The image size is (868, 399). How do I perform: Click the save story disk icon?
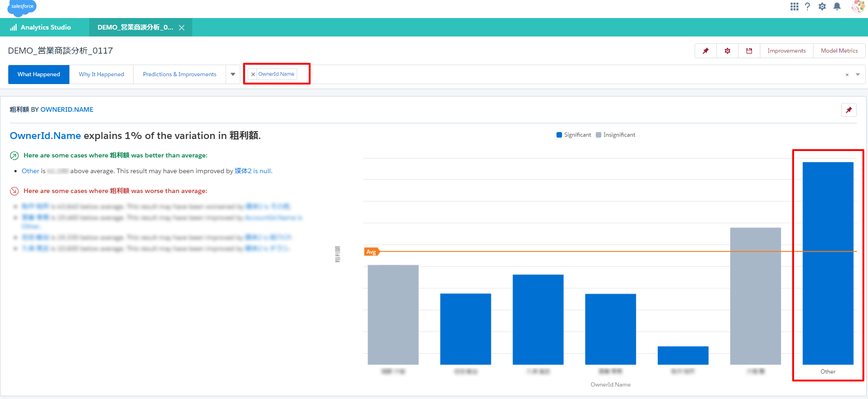tap(749, 51)
